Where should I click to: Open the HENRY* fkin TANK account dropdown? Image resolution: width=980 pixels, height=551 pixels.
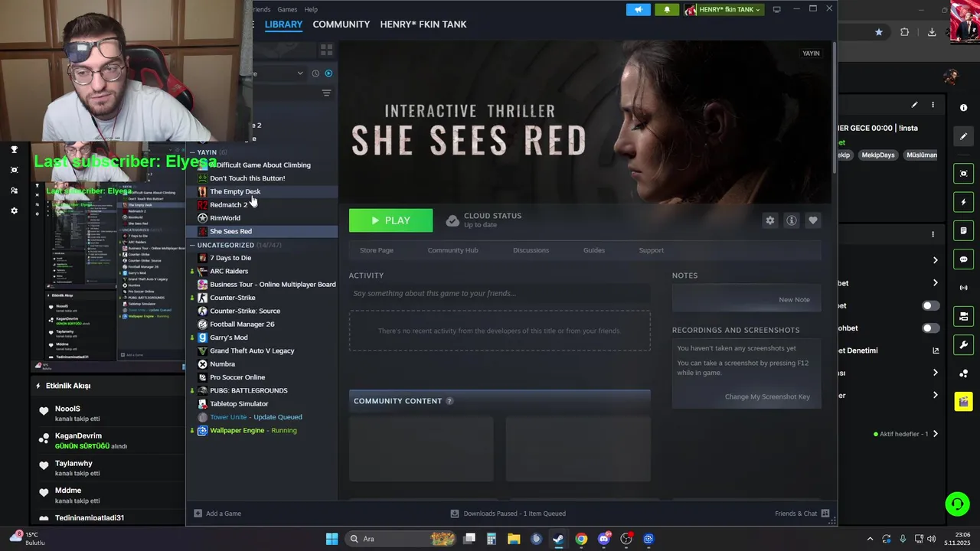point(724,9)
